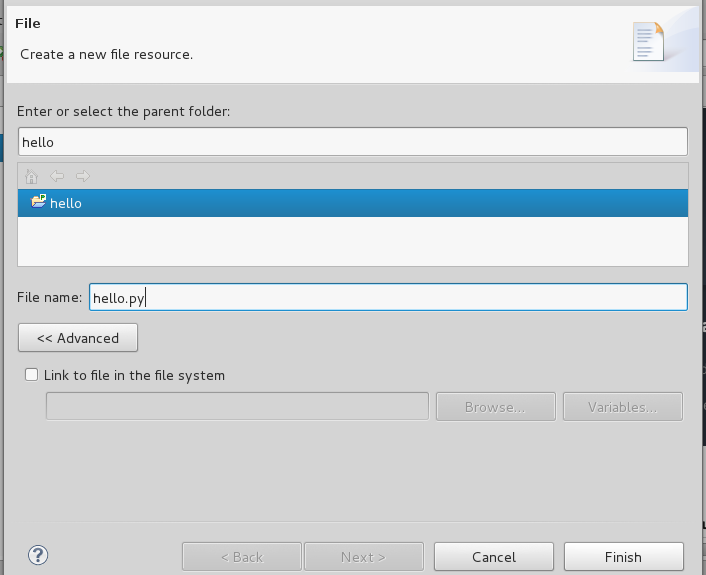Click the home icon in folder navigator
Viewport: 706px width, 575px height.
coord(32,176)
